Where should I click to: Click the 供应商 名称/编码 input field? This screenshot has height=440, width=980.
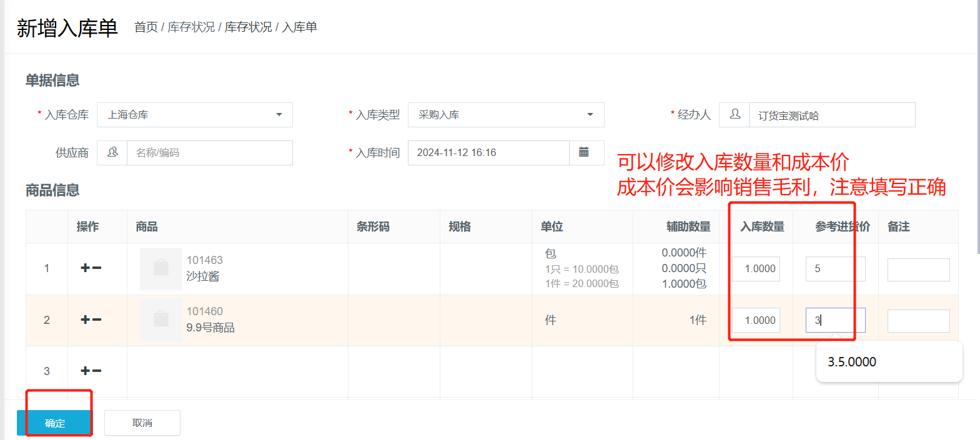tap(209, 152)
